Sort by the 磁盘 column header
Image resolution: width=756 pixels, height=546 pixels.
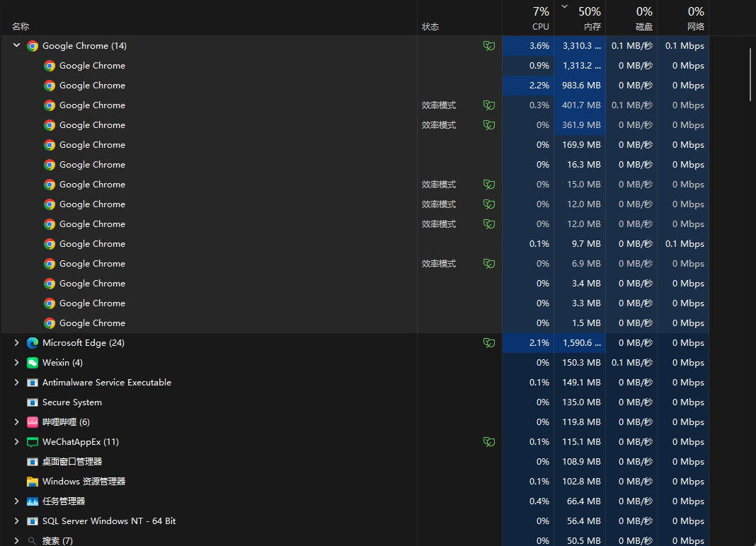(x=631, y=18)
